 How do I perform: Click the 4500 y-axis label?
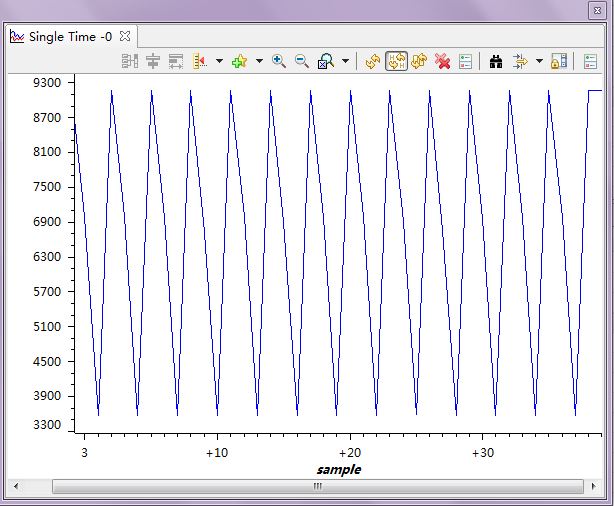[x=47, y=361]
